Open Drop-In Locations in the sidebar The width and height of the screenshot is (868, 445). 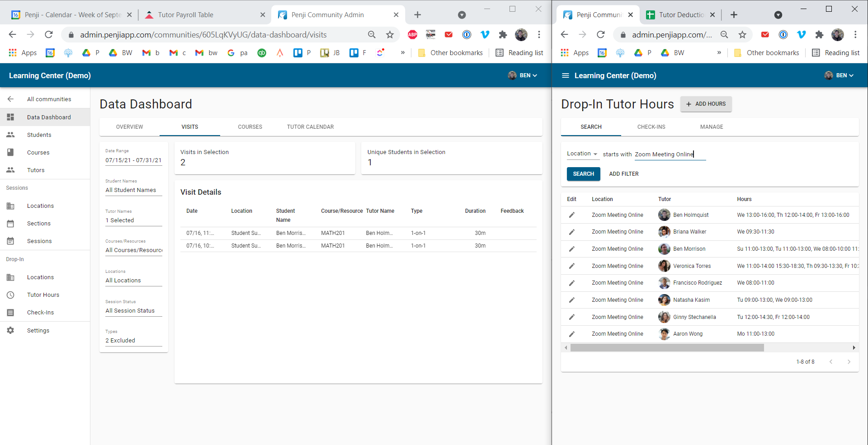pyautogui.click(x=45, y=277)
